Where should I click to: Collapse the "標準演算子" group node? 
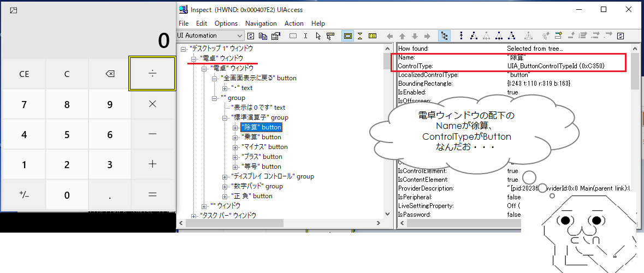(x=224, y=118)
